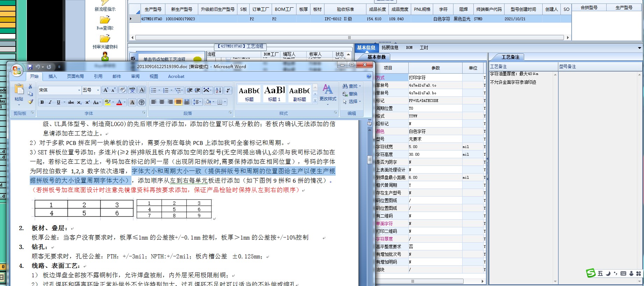
Task: Expand the styles gallery More arrow
Action: [x=315, y=100]
